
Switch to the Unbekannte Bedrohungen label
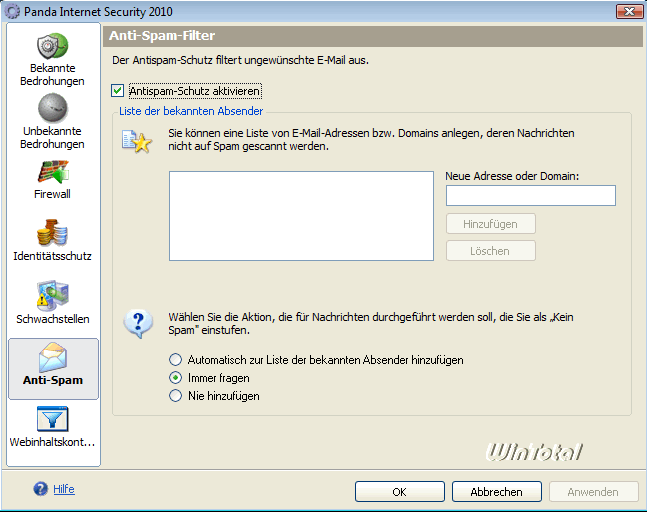[52, 138]
